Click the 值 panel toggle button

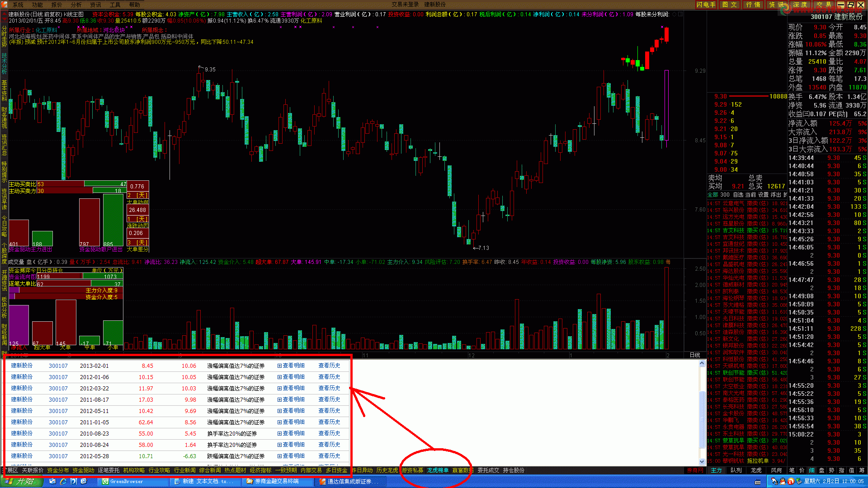852,470
